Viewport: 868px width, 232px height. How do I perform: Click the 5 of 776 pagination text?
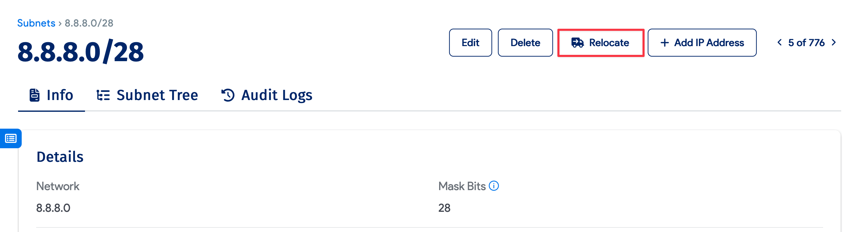click(x=806, y=43)
